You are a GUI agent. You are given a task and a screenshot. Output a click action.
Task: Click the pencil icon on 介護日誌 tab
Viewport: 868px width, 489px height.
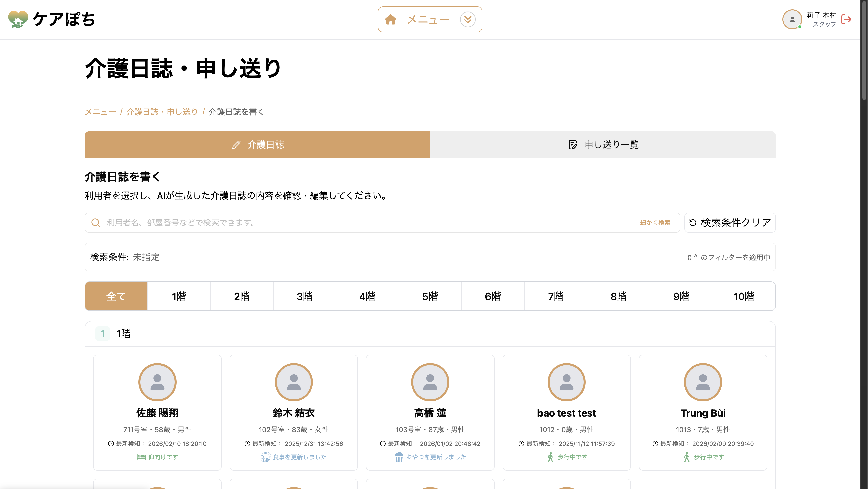237,145
